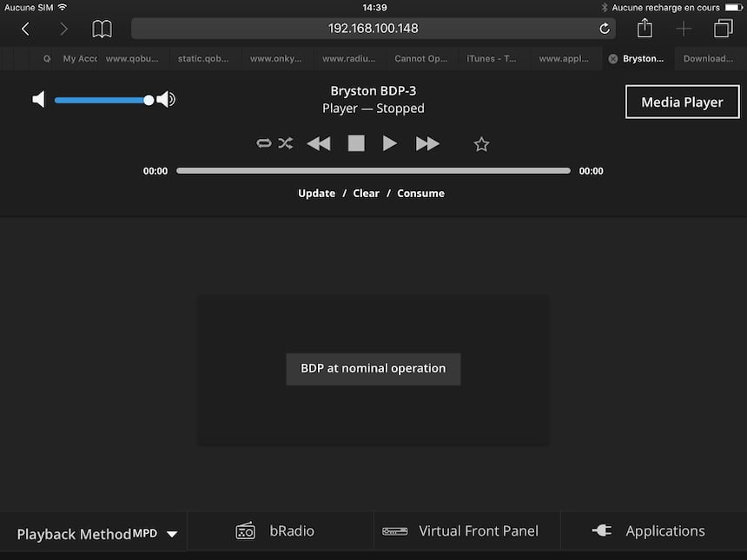Image resolution: width=747 pixels, height=560 pixels.
Task: Click the bRadio radio icon
Action: point(245,531)
